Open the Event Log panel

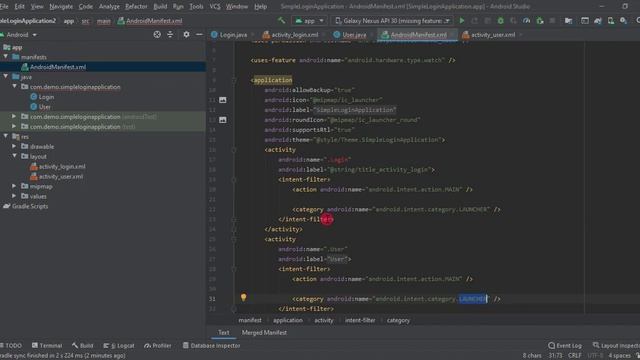[565, 345]
